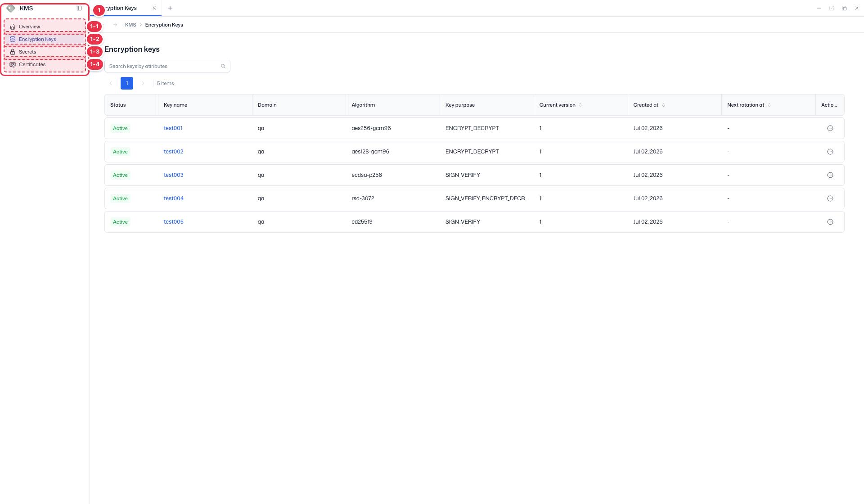
Task: Collapse the sidebar with the panel icon
Action: pos(79,8)
